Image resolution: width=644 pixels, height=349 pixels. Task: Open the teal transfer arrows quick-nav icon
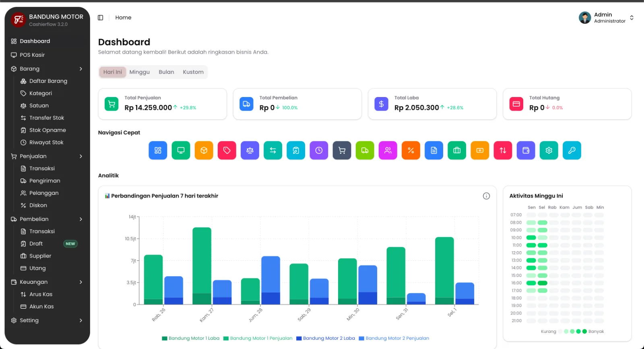[273, 150]
